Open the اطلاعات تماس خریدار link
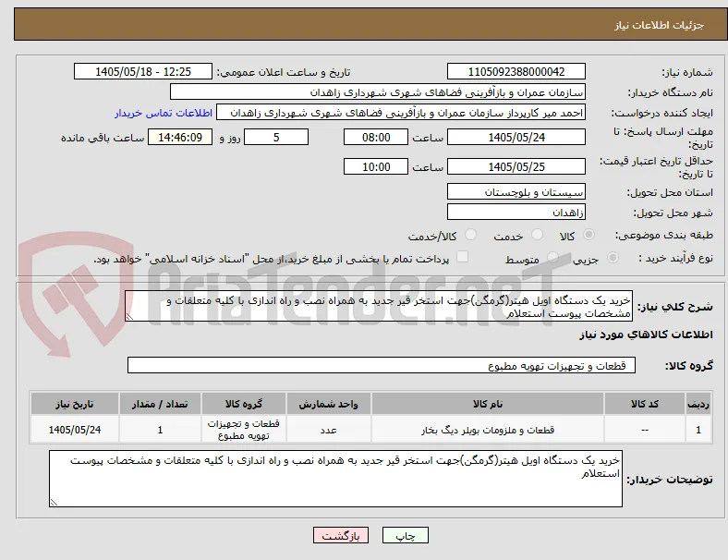 tap(164, 113)
